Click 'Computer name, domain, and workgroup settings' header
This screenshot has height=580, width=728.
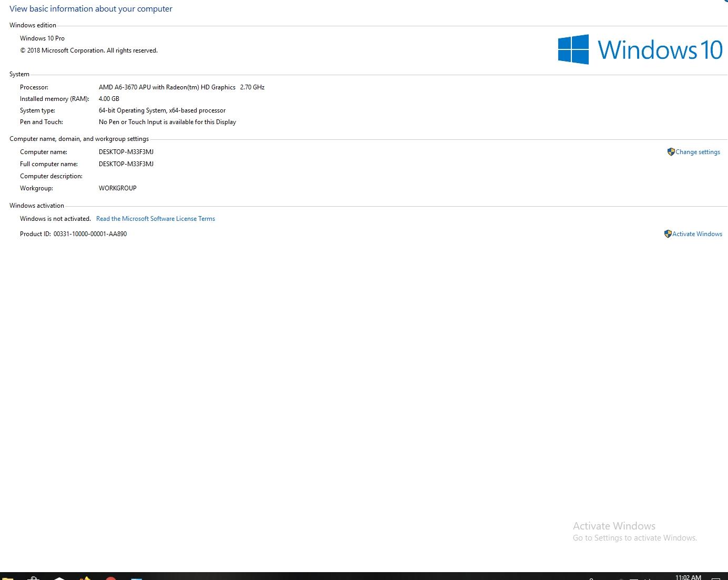(79, 139)
